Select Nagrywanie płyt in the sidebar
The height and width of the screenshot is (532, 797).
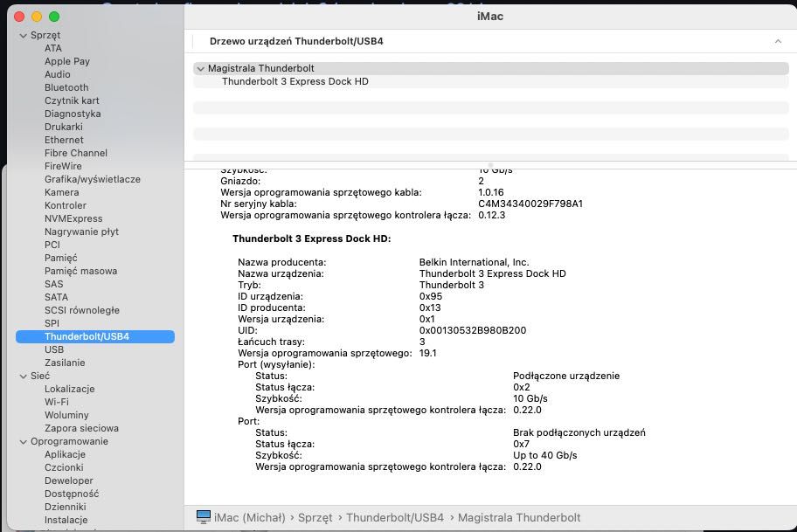81,231
